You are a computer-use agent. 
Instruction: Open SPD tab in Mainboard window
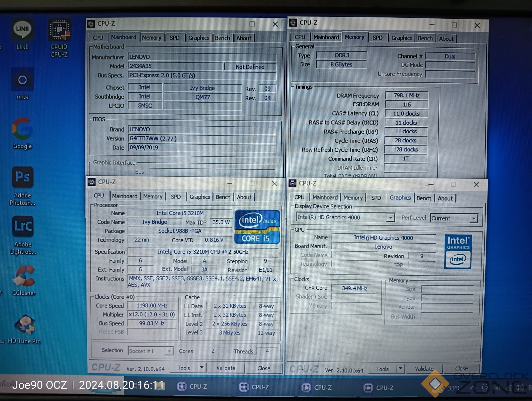coord(175,38)
